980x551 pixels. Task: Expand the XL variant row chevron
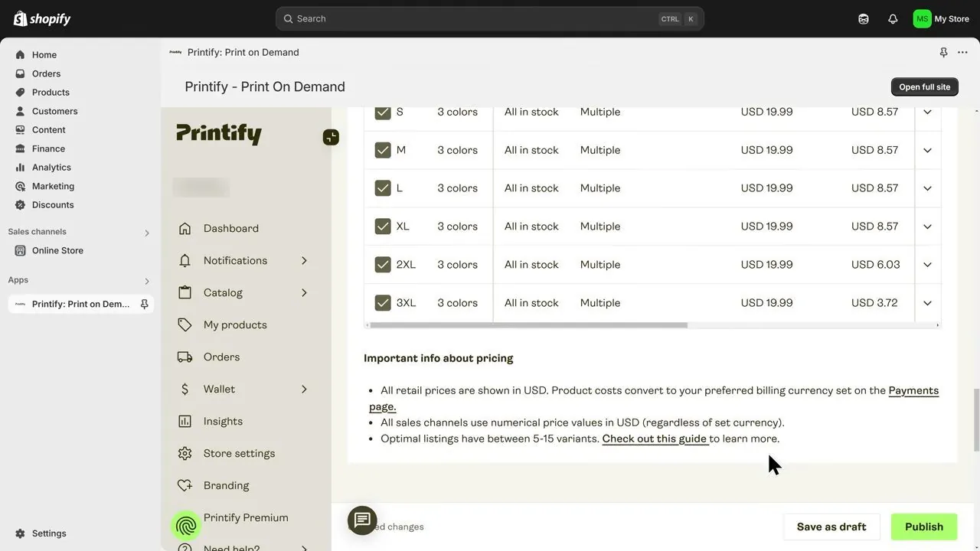pyautogui.click(x=927, y=227)
